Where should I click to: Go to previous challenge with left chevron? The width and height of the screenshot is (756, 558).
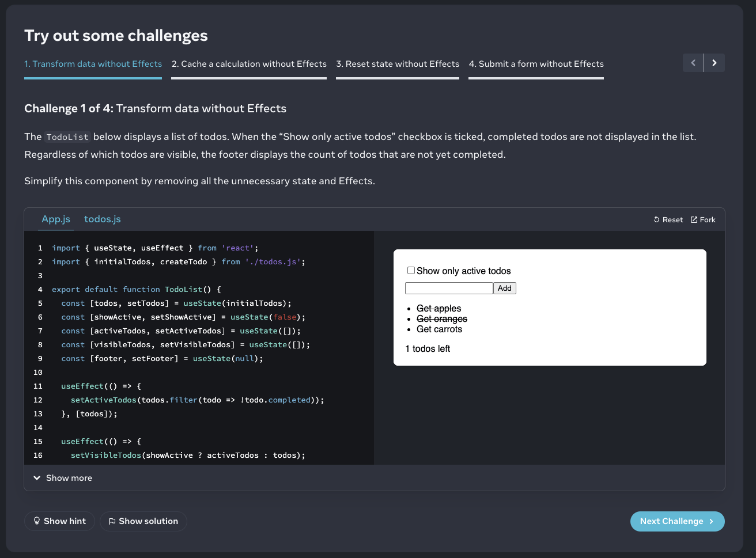click(x=693, y=63)
